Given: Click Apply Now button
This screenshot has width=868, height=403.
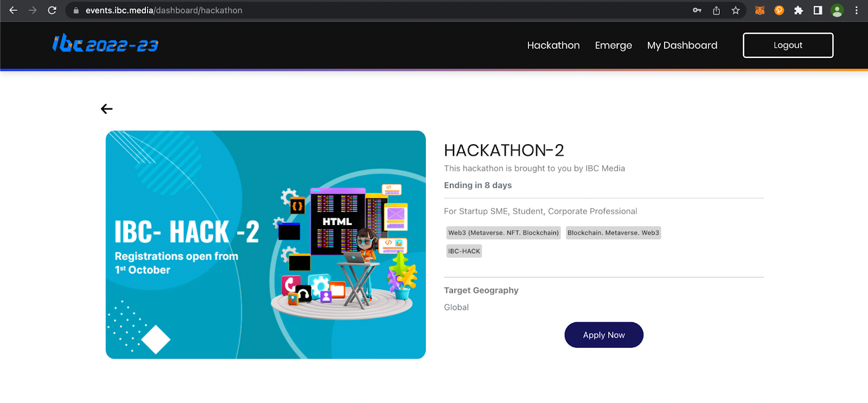Looking at the screenshot, I should pos(604,335).
